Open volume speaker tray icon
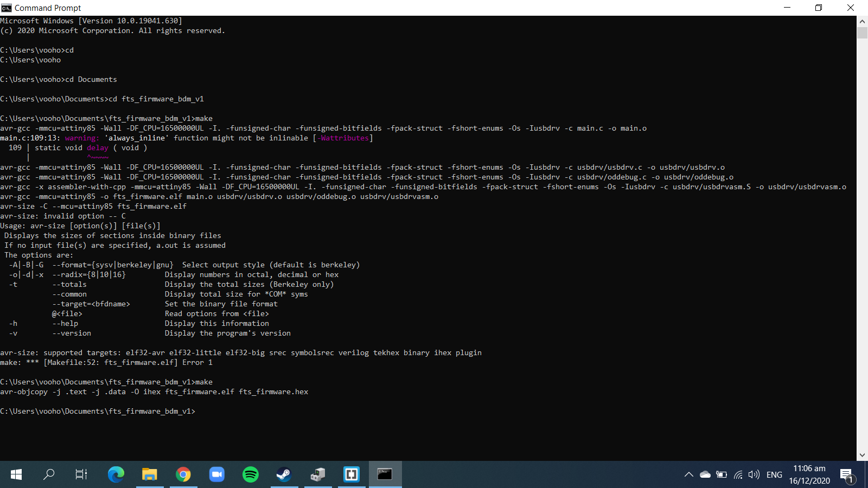 (754, 474)
